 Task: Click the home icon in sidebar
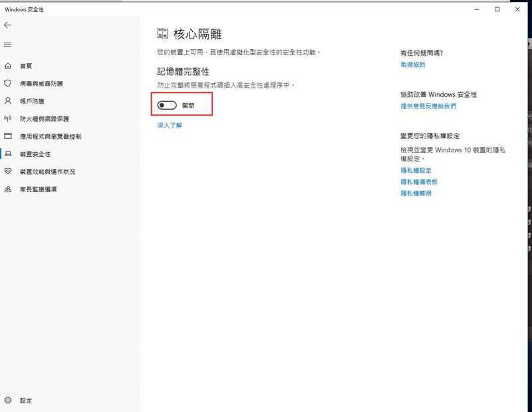(8, 66)
